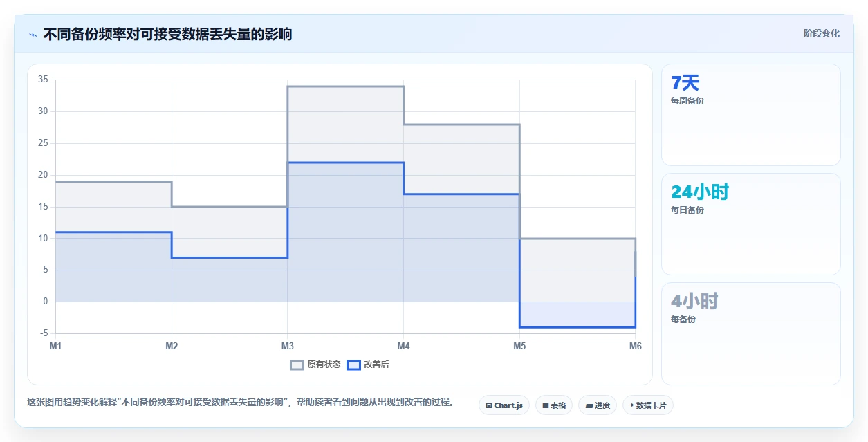Click the M4 x-axis label
This screenshot has width=868, height=442.
coord(403,346)
